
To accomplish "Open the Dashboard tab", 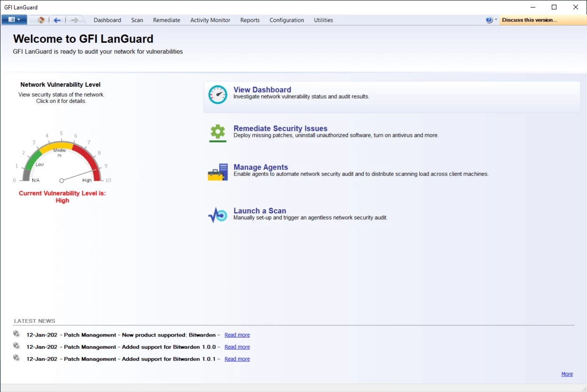I will pyautogui.click(x=107, y=20).
